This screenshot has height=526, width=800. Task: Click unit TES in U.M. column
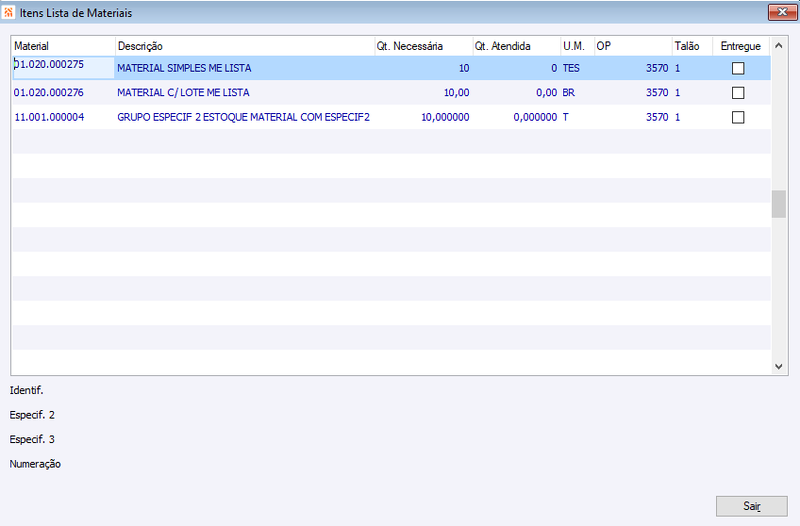coord(571,68)
